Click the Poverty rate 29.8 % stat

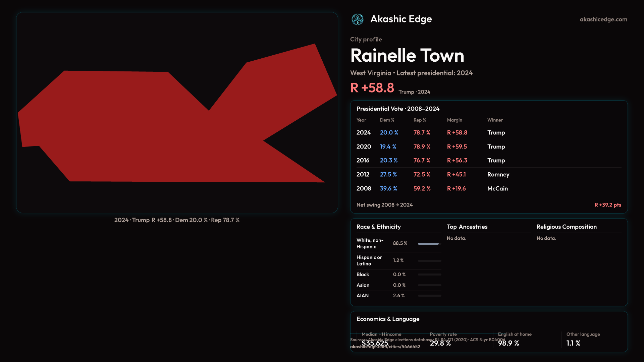pos(440,343)
